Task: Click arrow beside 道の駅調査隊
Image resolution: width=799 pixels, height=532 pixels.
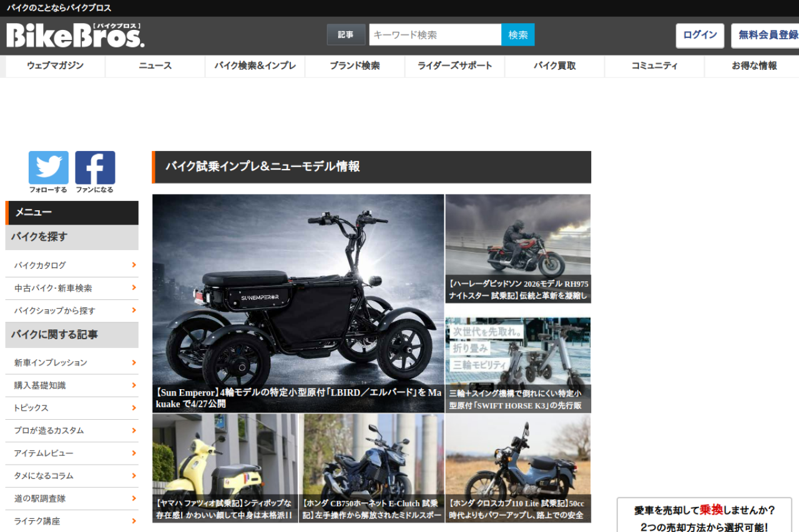Action: [x=134, y=498]
